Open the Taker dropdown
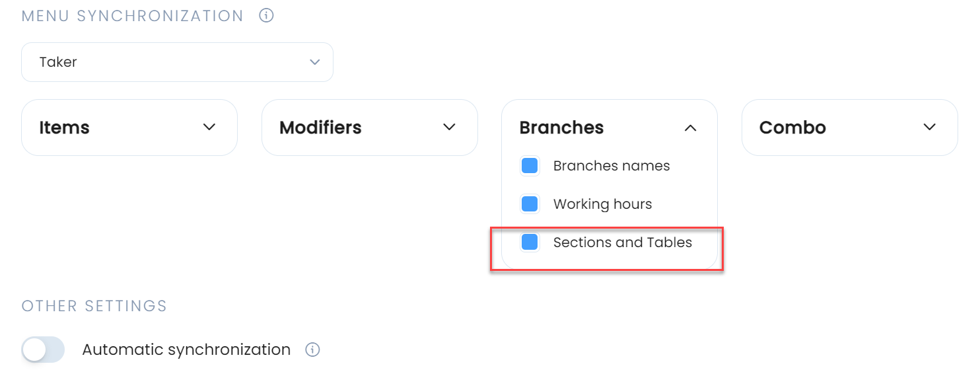980x374 pixels. 177,62
